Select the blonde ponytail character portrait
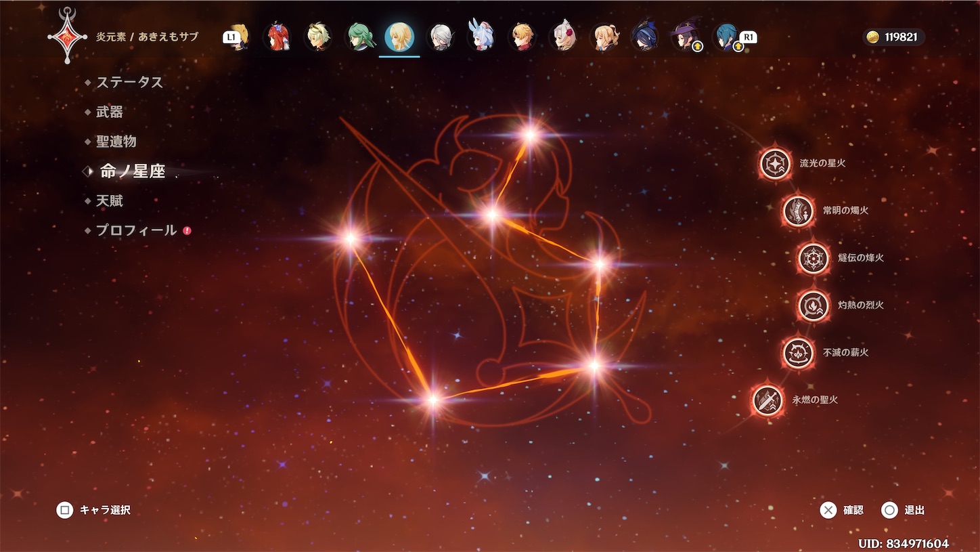980x552 pixels. coord(604,37)
